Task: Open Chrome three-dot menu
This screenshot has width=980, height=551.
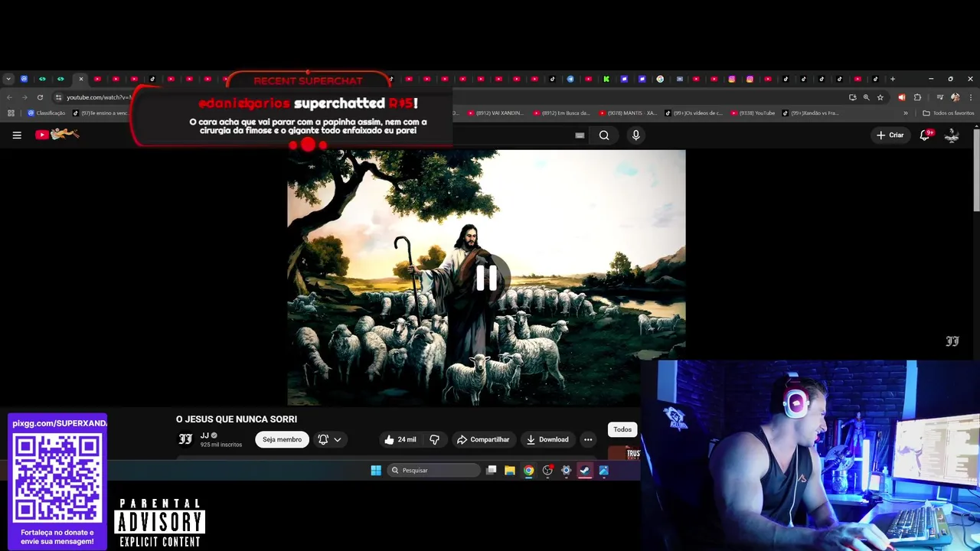Action: tap(970, 97)
